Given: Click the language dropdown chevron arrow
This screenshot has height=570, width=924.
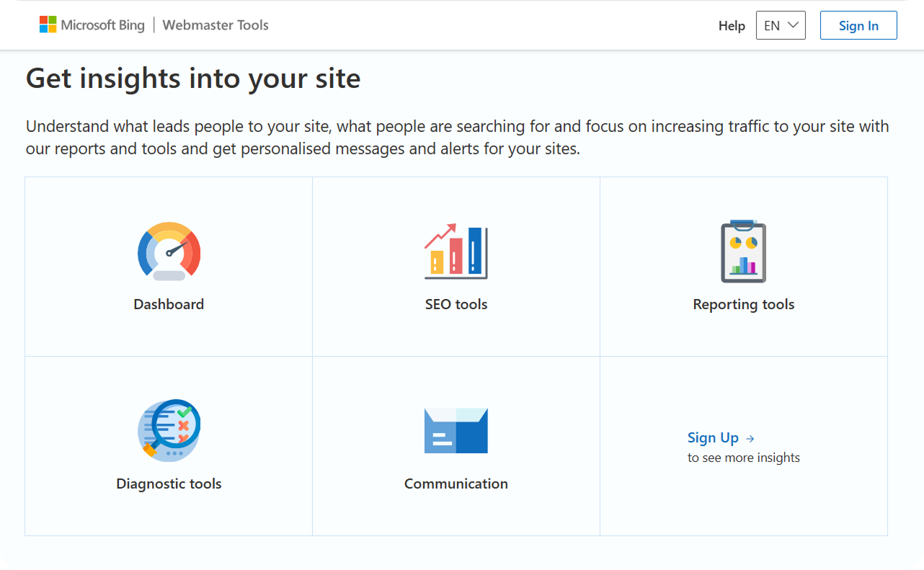Looking at the screenshot, I should [x=793, y=25].
